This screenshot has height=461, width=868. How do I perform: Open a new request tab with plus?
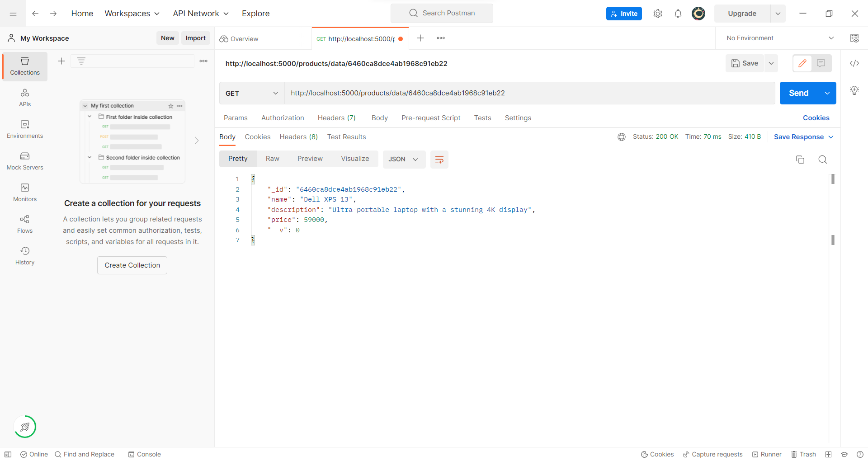pyautogui.click(x=420, y=38)
